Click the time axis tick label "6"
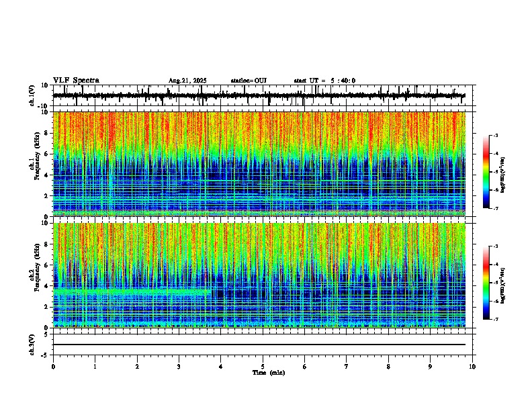Viewport: 532px width, 411px height. pos(305,367)
